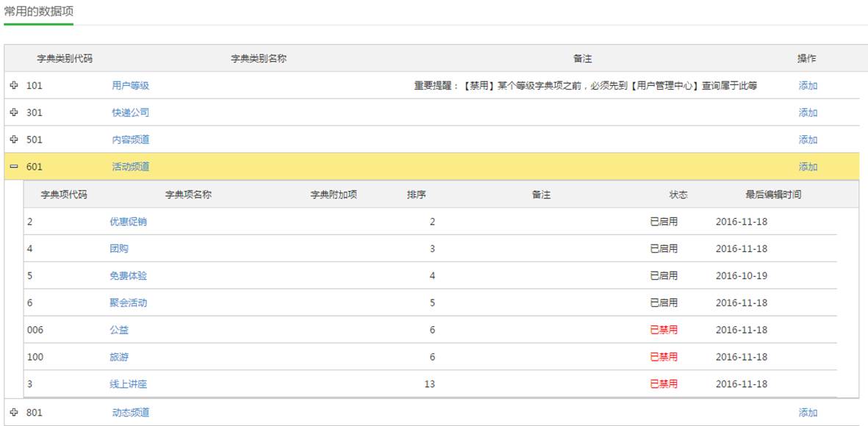
Task: Click 添加 in highlighted 活动频道 row
Action: (x=808, y=167)
